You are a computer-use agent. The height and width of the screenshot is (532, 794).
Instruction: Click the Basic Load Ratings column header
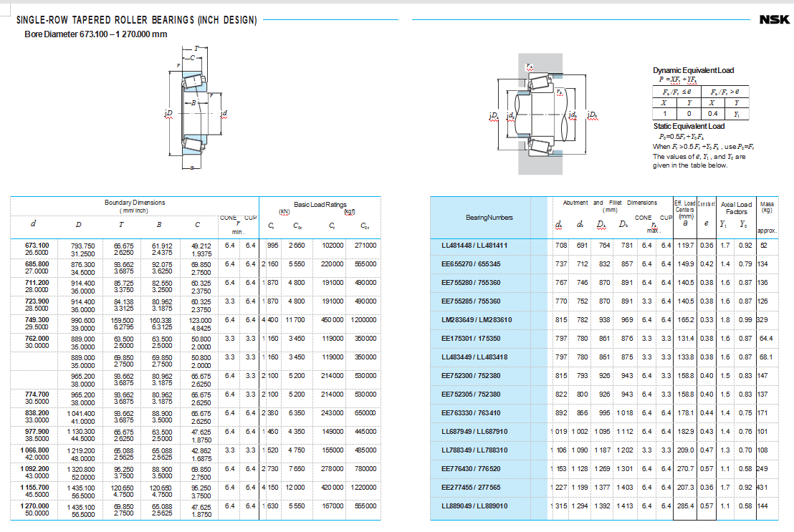pos(320,205)
